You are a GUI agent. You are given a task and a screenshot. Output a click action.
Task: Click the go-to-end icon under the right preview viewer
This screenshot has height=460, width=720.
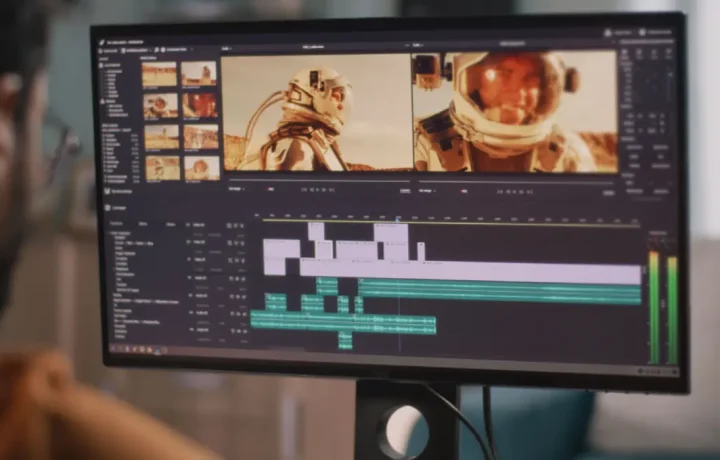coord(529,192)
